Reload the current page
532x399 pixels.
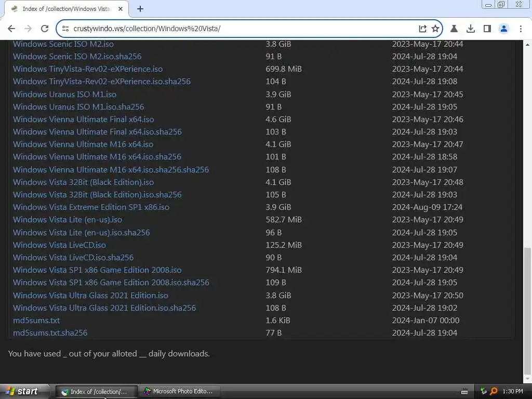(x=45, y=29)
